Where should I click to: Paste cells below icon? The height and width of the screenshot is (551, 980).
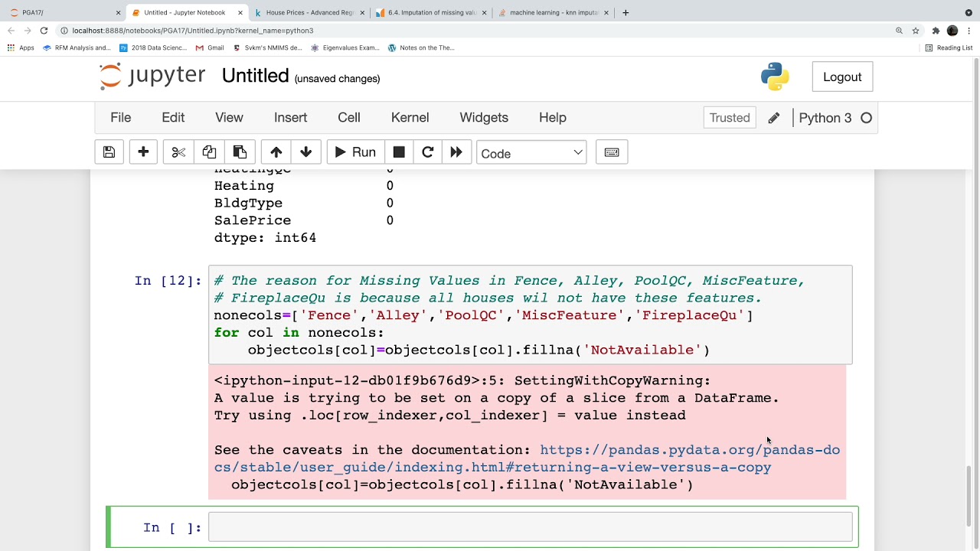[x=240, y=152]
